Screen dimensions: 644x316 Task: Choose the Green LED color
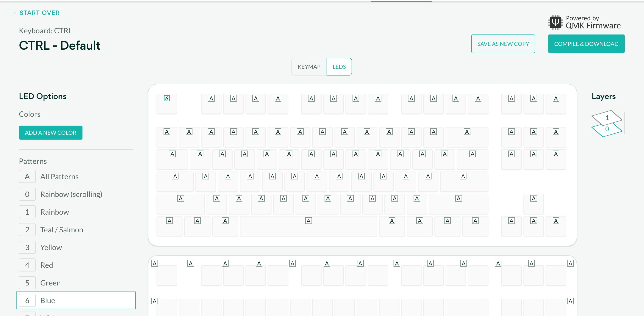(x=27, y=283)
